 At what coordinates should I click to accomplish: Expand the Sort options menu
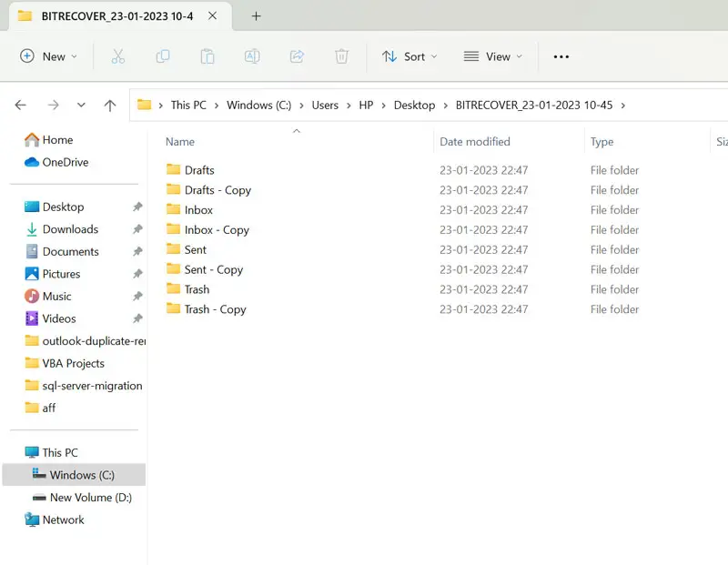[409, 56]
